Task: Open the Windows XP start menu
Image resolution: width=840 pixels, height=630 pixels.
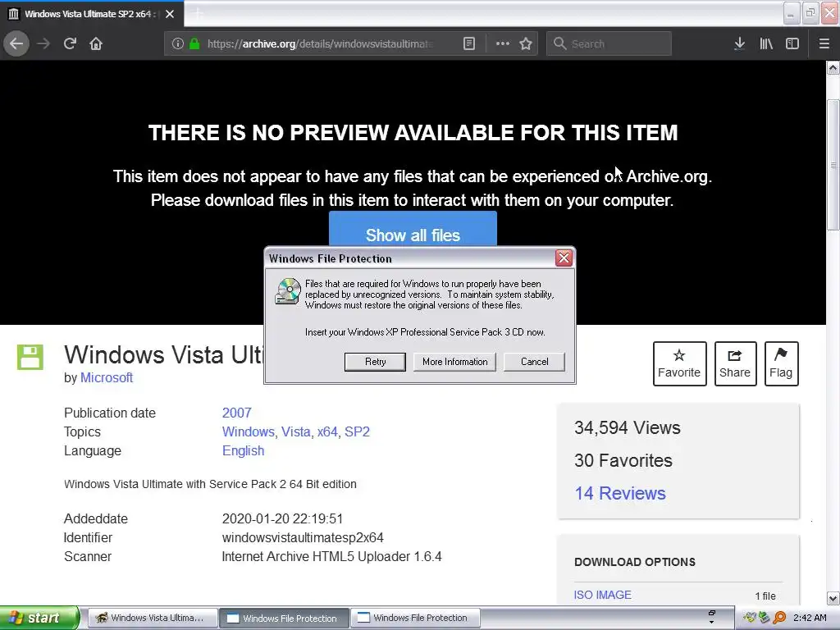Action: 39,618
